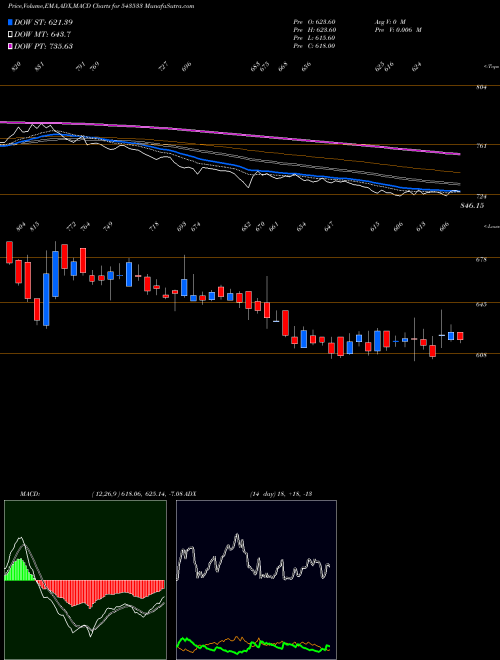Open the dark blue ADX indicator panel
This screenshot has height=660, width=500.
coord(256,580)
